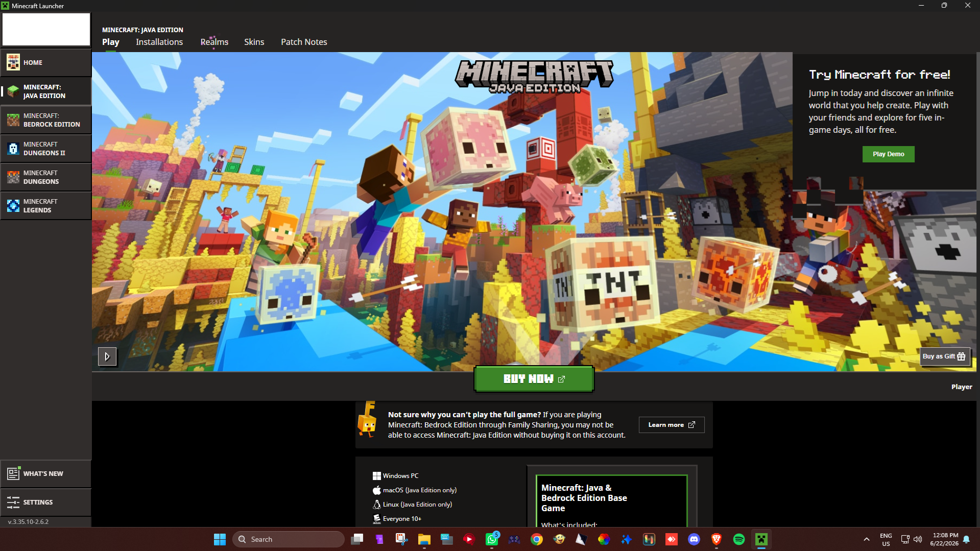Open Snipping Tool from the taskbar

[x=402, y=539]
